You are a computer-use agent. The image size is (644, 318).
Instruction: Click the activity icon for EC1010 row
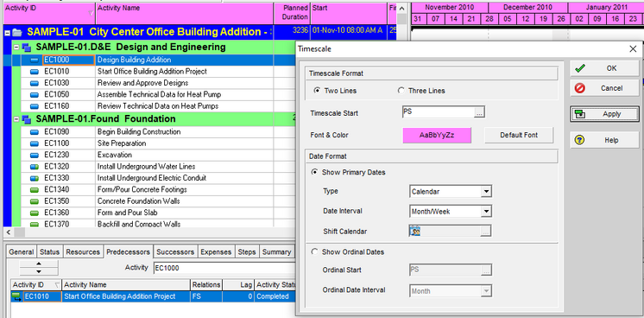coord(35,72)
